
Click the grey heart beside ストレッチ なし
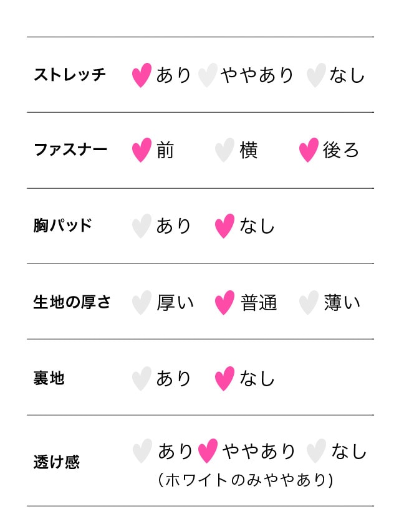click(316, 75)
